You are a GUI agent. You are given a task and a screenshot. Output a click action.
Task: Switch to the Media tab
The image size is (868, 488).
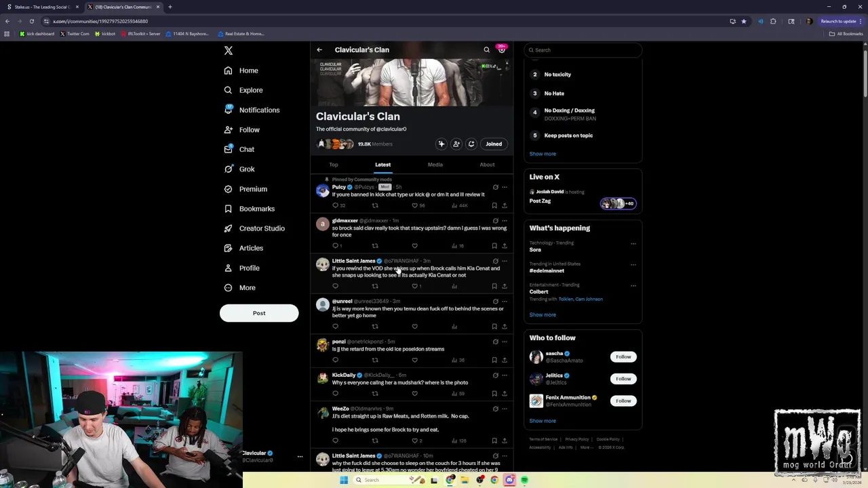435,165
